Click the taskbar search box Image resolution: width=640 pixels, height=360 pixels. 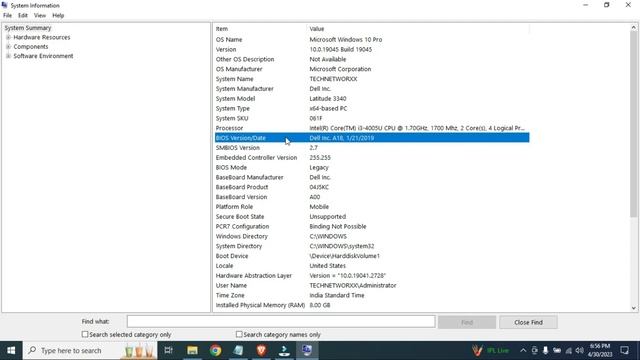click(x=90, y=350)
